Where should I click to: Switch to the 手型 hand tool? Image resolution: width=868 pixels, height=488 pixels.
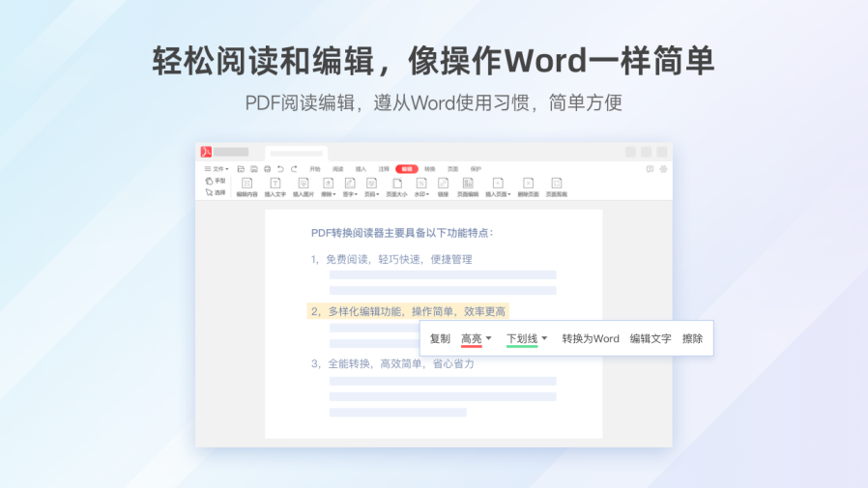[x=216, y=181]
